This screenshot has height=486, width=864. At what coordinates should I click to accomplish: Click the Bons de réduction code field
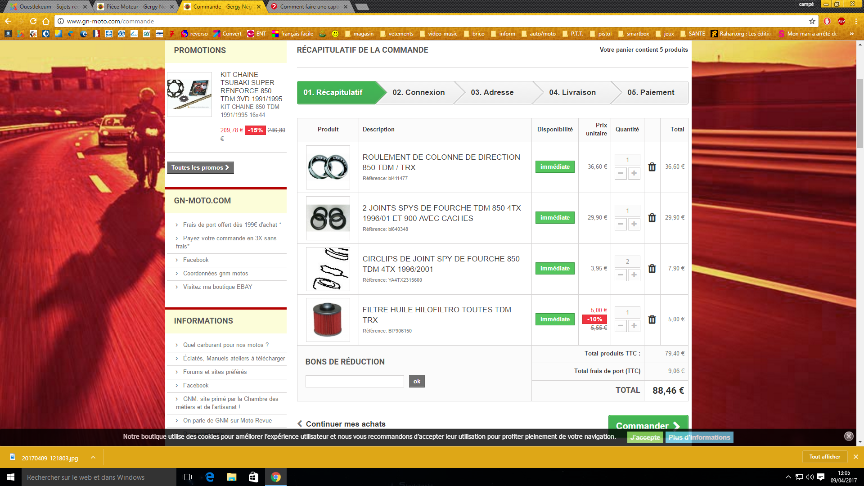(x=355, y=381)
